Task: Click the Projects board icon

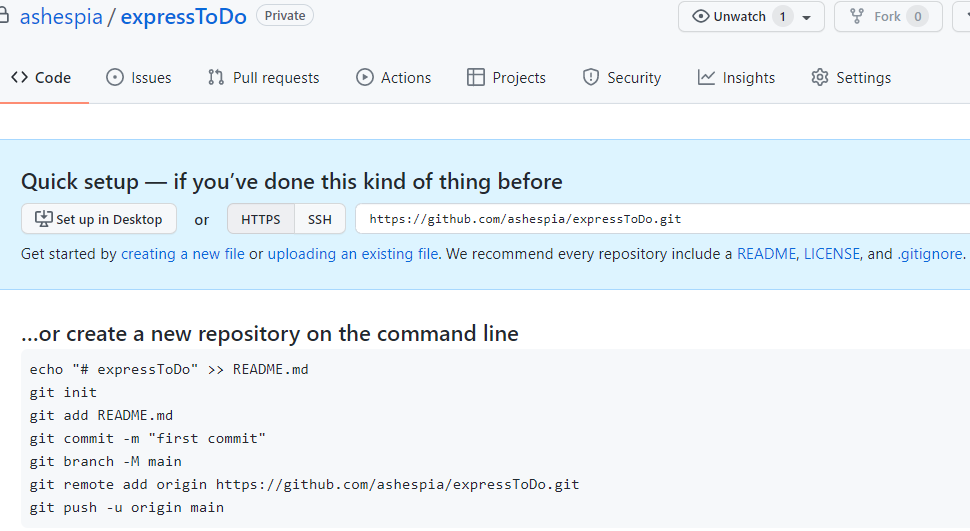Action: click(x=476, y=77)
